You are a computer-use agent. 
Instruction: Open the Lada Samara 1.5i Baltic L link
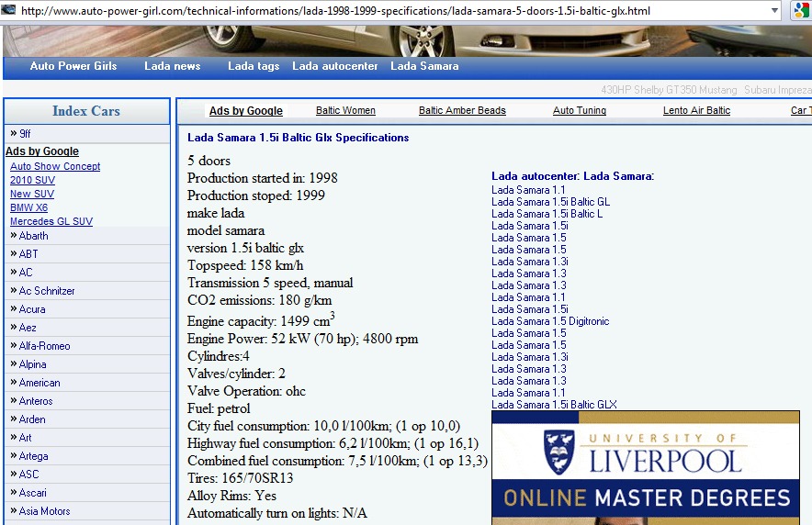click(x=547, y=214)
